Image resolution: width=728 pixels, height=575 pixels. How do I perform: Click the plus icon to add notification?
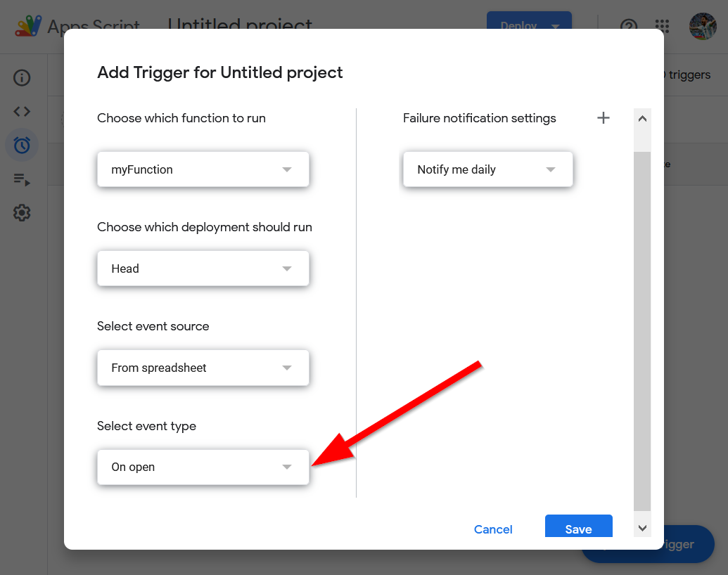coord(603,118)
